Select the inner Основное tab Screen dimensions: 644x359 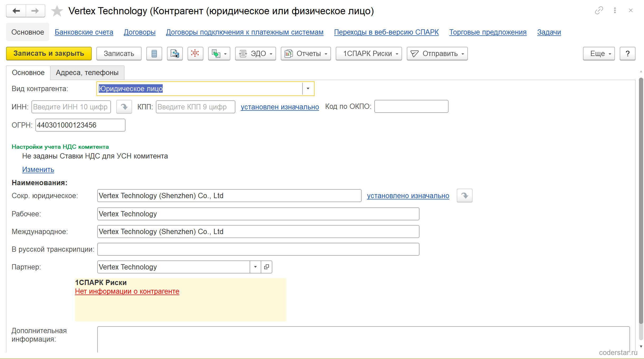[28, 73]
